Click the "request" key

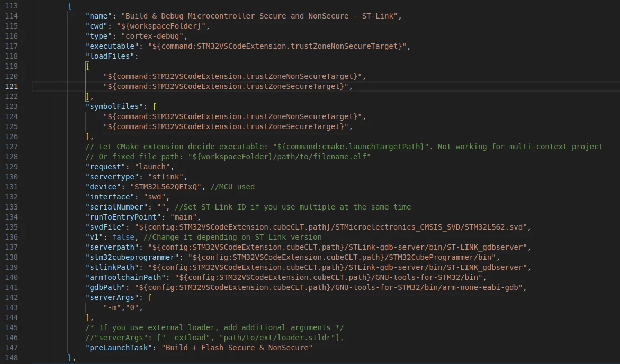pyautogui.click(x=105, y=167)
